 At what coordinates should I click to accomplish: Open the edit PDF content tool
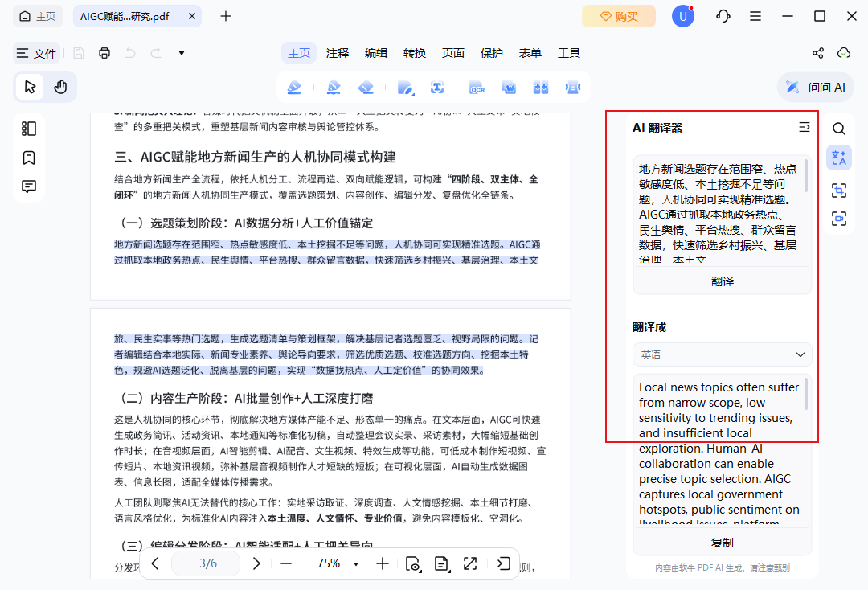pos(405,88)
